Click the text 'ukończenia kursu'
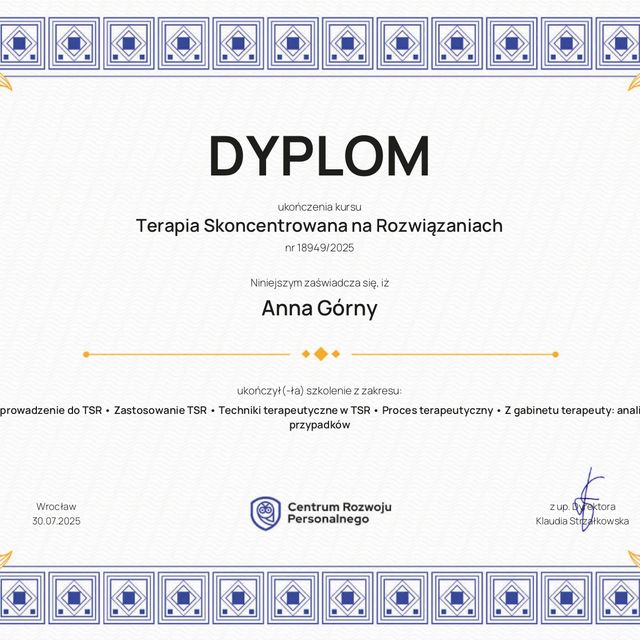This screenshot has width=640, height=640. coord(320,207)
